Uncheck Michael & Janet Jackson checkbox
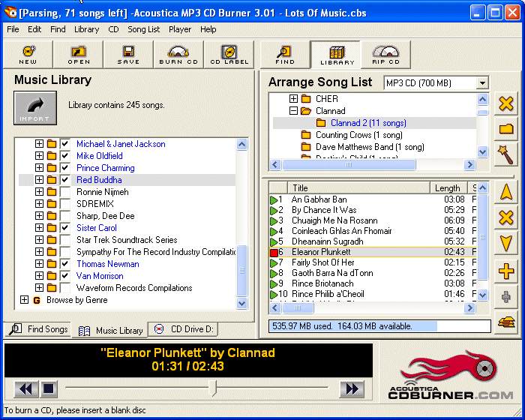This screenshot has width=525, height=420. click(x=65, y=144)
